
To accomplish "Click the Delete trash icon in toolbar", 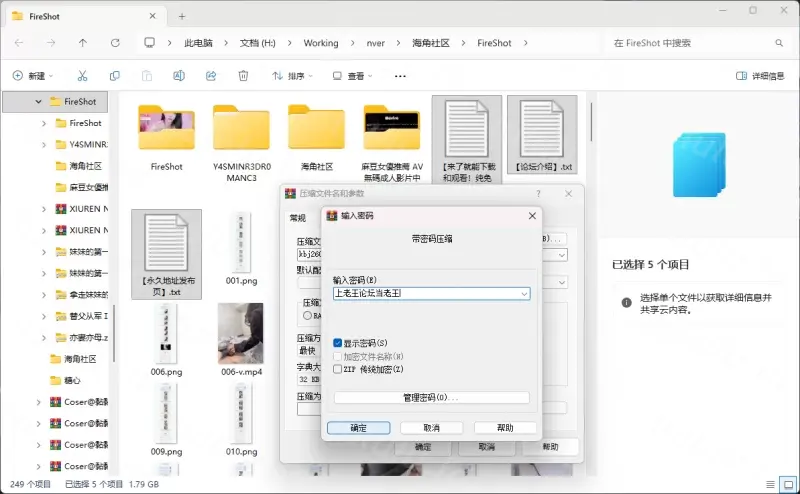I will (x=243, y=76).
